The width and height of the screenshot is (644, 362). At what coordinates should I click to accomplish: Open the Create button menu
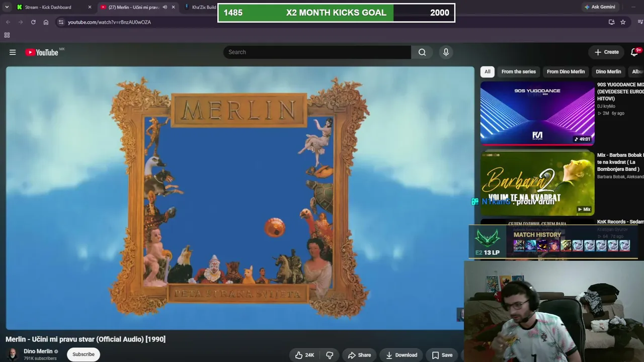point(606,52)
